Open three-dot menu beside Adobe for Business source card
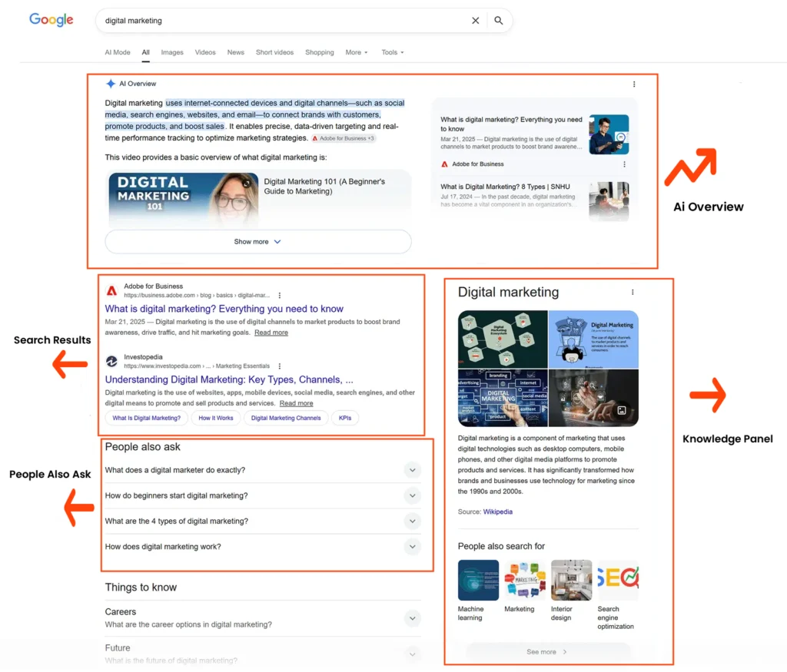The height and width of the screenshot is (672, 787). click(x=624, y=164)
